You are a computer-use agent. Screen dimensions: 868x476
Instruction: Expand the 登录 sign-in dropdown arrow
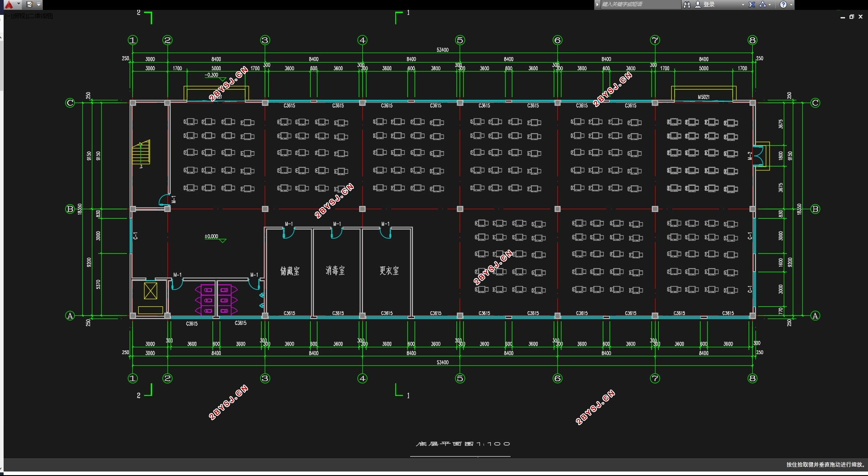743,4
